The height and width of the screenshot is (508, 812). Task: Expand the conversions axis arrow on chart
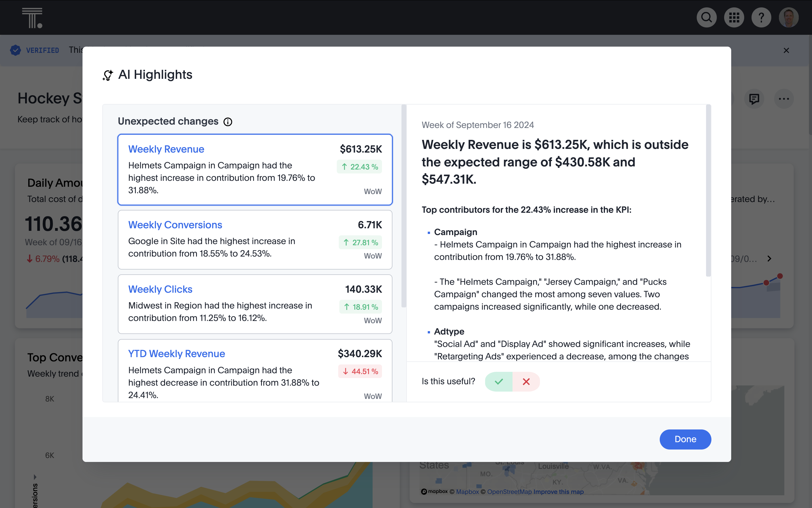click(x=35, y=477)
